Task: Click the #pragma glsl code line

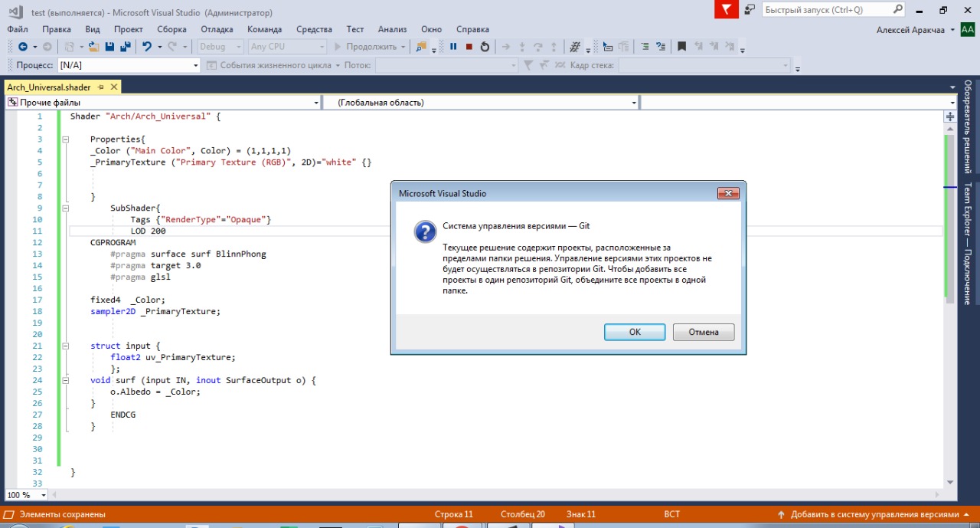Action: coord(141,277)
